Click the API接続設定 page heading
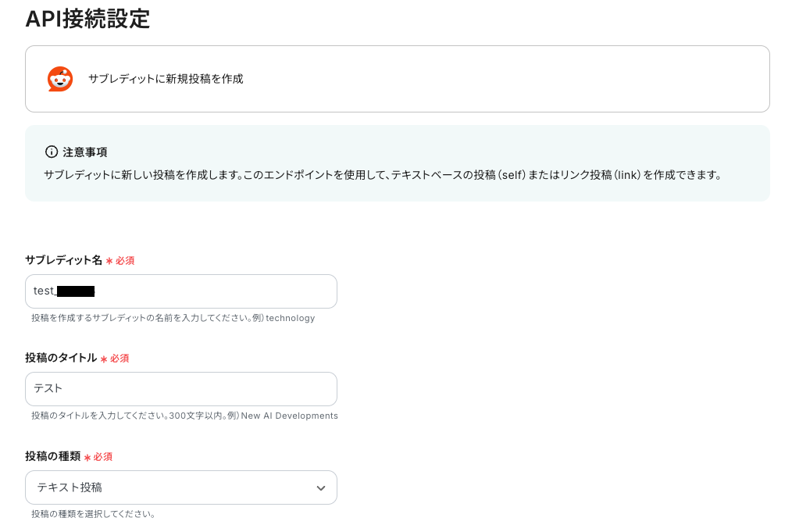 [87, 19]
